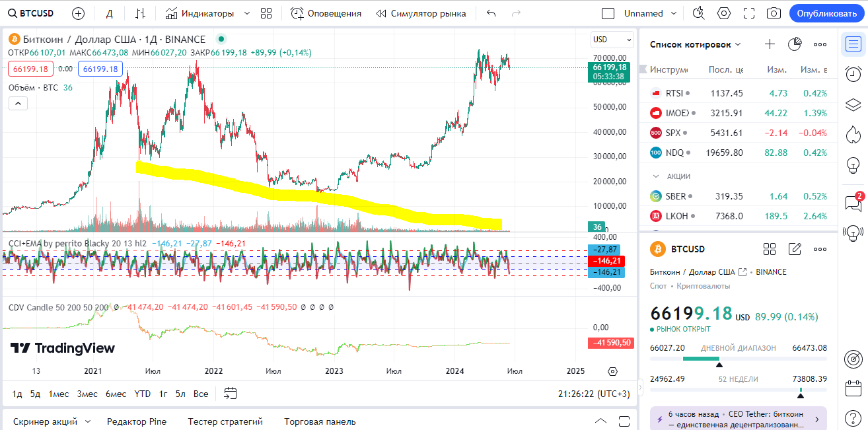This screenshot has width=868, height=430.
Task: Open the layout setup square icon
Action: tap(608, 13)
